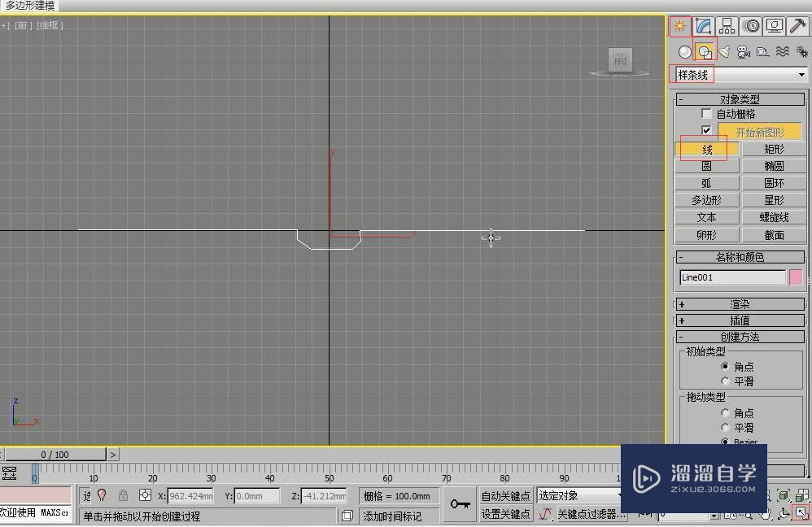Screen dimensions: 812x527
Task: Enable the 自动栅格 checkbox
Action: click(x=706, y=113)
